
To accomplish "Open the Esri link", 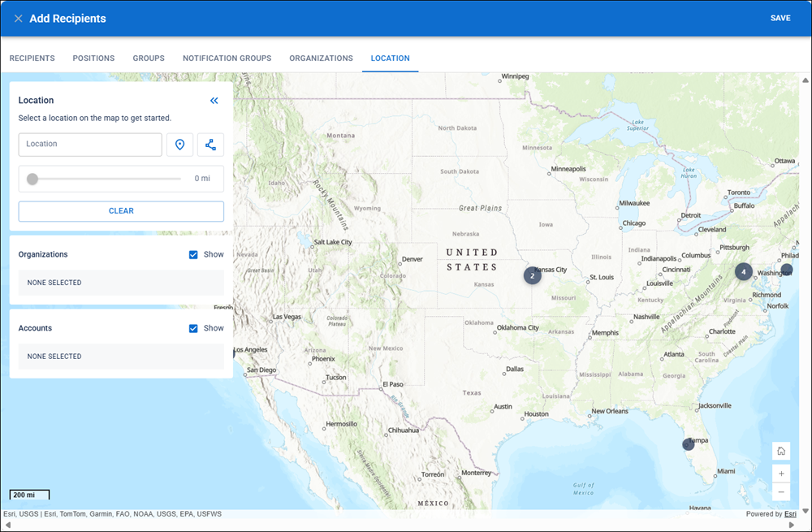I will pos(790,514).
